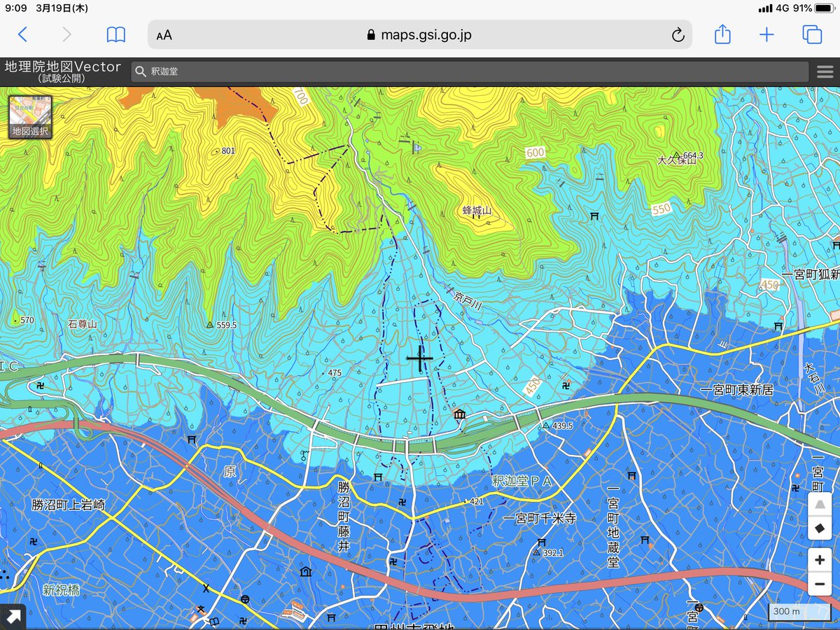Image resolution: width=840 pixels, height=630 pixels.
Task: Click the 新祝橋 bridge label
Action: 61,589
